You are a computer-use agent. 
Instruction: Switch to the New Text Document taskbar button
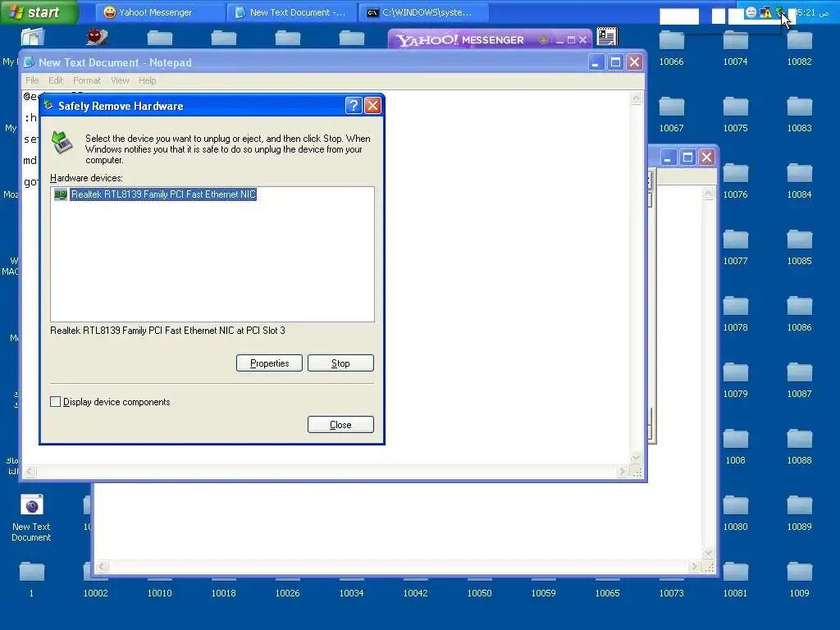pos(291,12)
